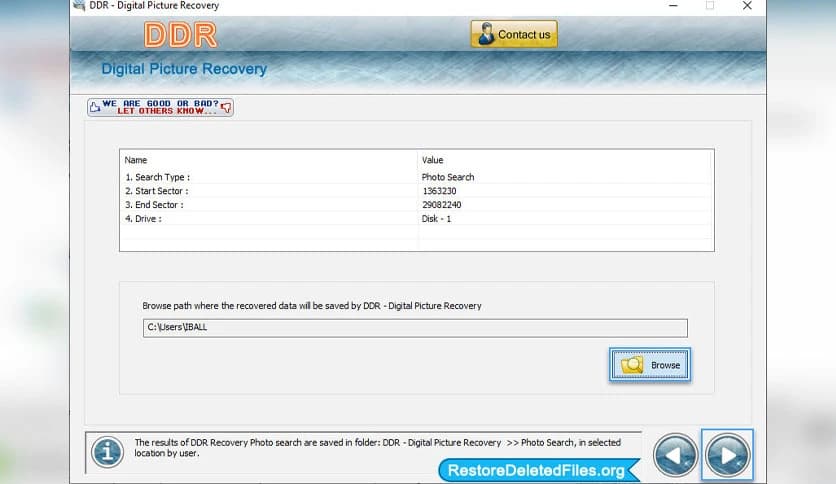
Task: Minimize the DDR window
Action: click(x=673, y=5)
